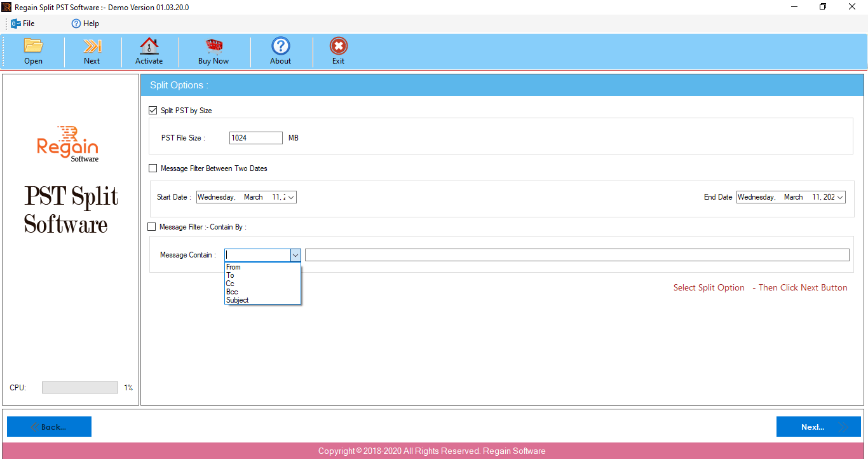This screenshot has height=459, width=868.
Task: Click the Activate toolbar icon
Action: click(x=149, y=46)
